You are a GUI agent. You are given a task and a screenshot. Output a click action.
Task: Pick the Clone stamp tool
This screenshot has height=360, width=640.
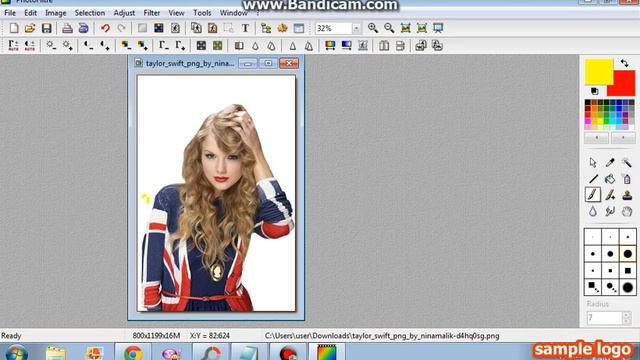(627, 195)
